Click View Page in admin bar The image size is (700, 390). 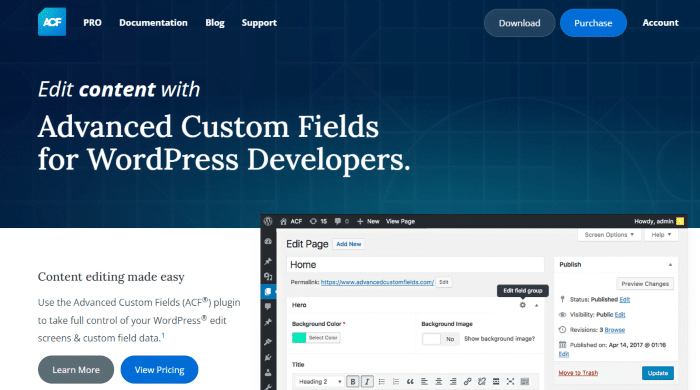400,221
